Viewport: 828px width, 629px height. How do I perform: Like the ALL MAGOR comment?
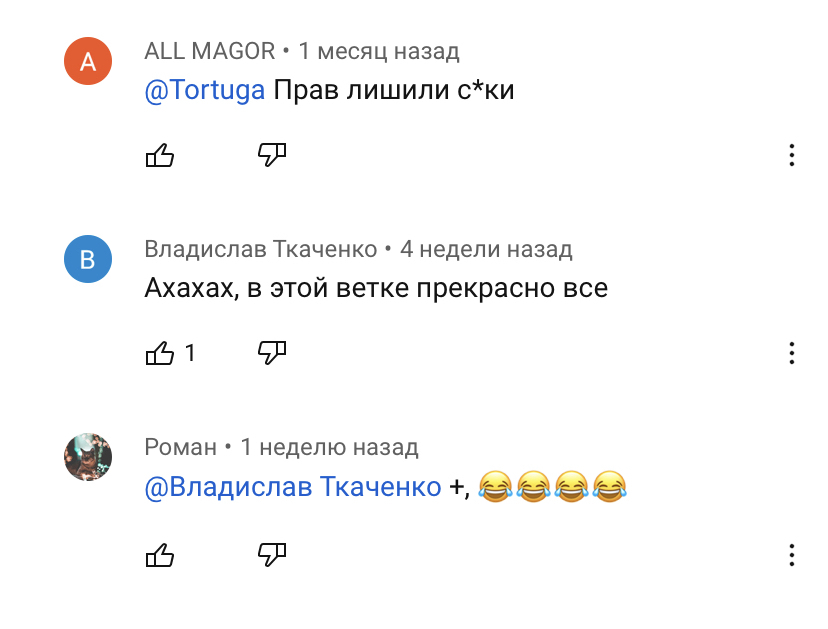(160, 155)
